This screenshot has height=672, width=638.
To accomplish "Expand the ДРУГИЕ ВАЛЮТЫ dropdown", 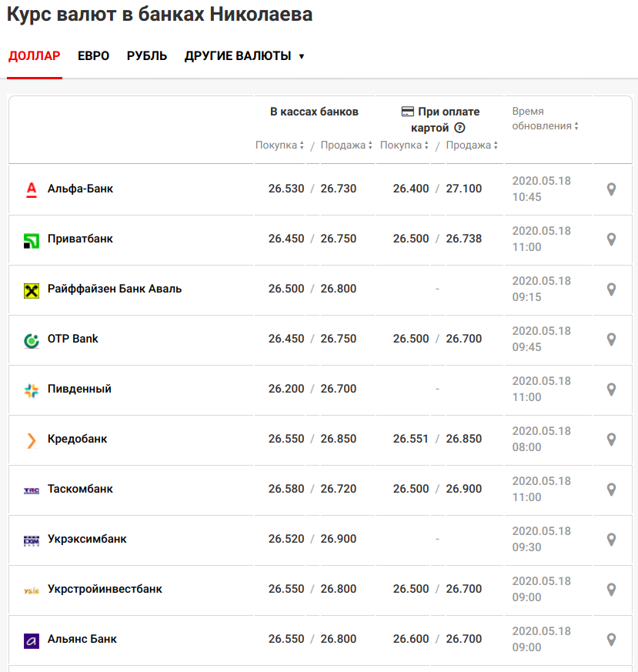I will 244,56.
